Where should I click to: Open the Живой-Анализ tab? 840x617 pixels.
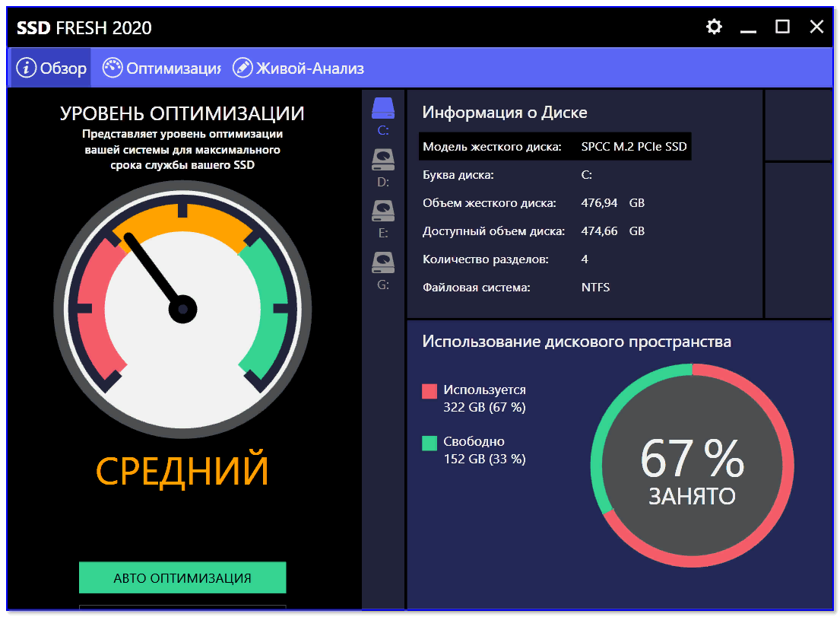[x=298, y=68]
